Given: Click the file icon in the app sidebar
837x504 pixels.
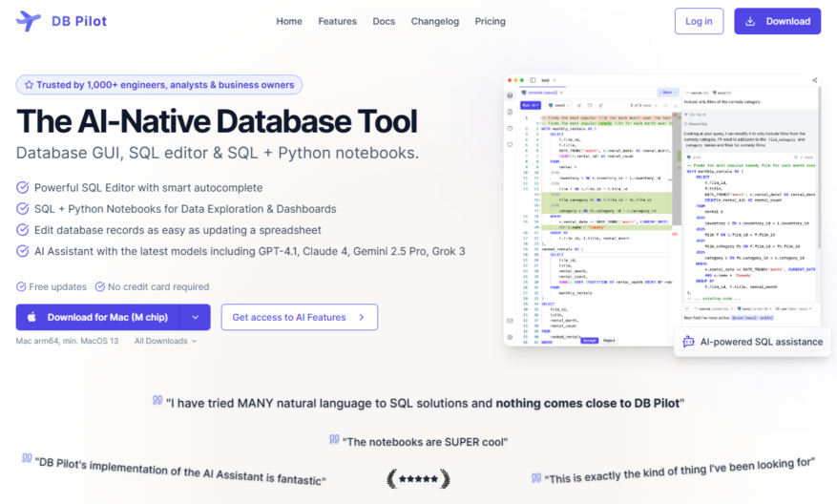Looking at the screenshot, I should click(x=510, y=112).
